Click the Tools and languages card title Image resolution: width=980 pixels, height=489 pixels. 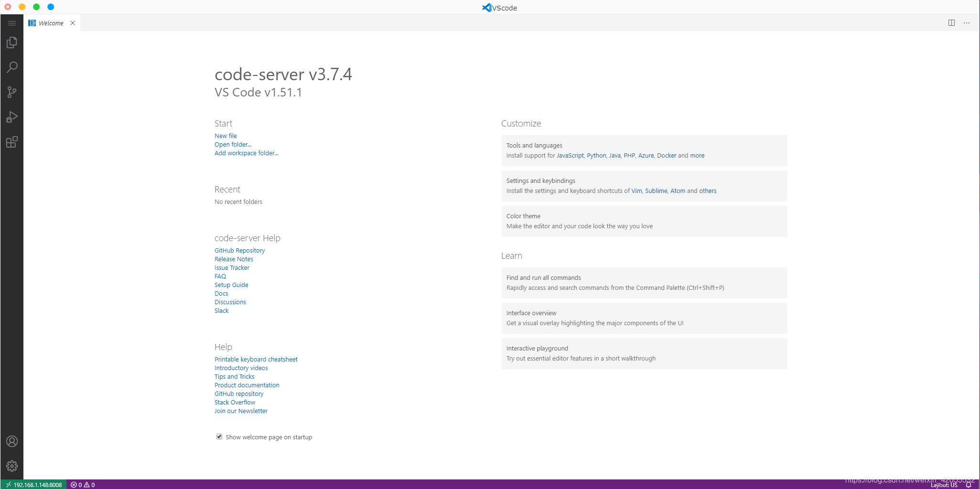tap(534, 146)
